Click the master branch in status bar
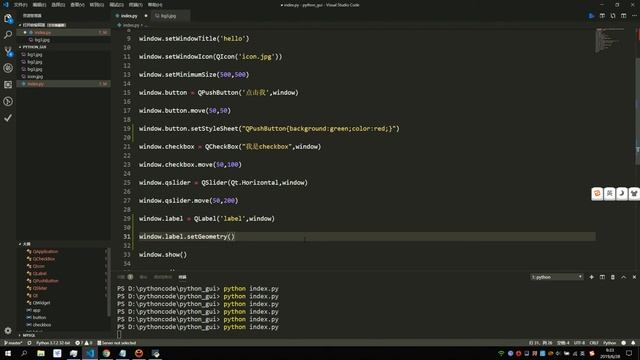 coord(13,343)
